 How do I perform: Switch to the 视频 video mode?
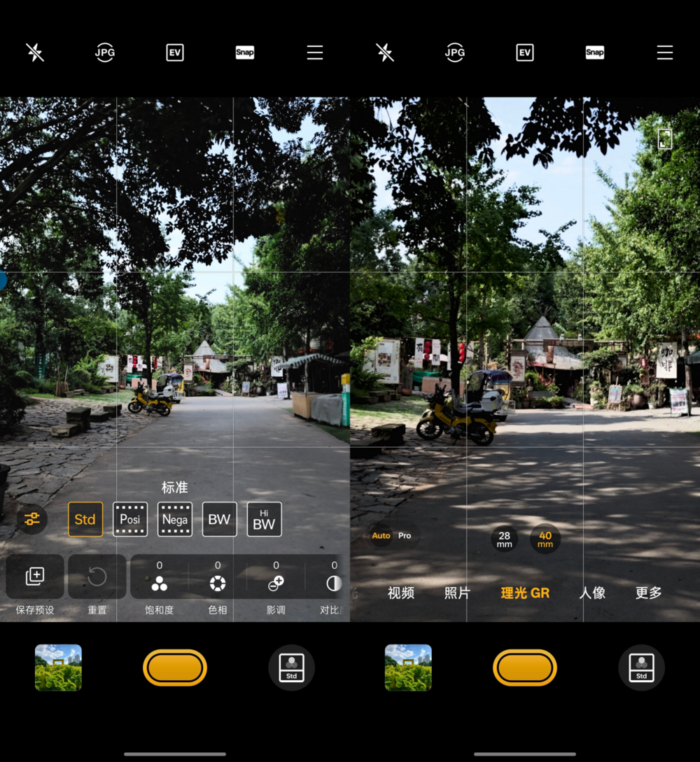pyautogui.click(x=401, y=593)
